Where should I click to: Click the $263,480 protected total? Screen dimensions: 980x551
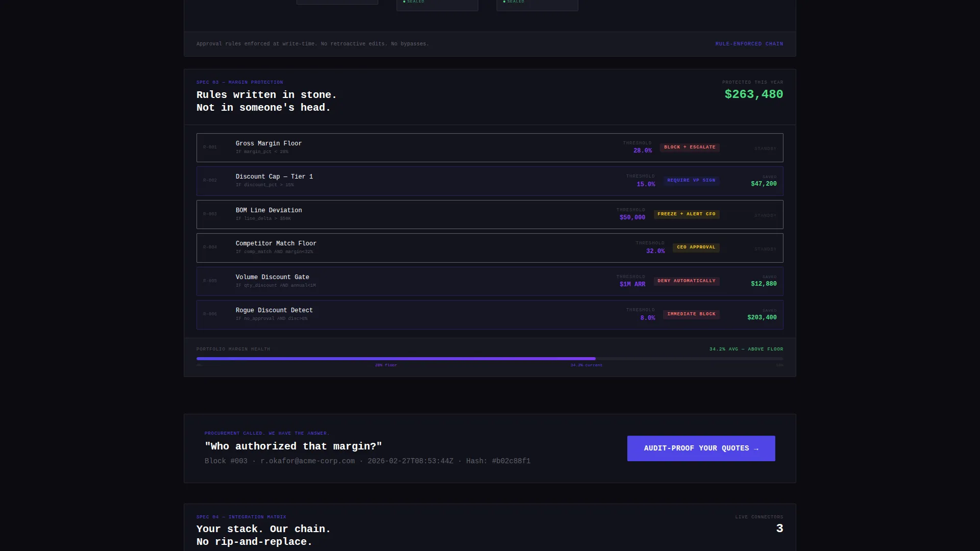pos(754,94)
